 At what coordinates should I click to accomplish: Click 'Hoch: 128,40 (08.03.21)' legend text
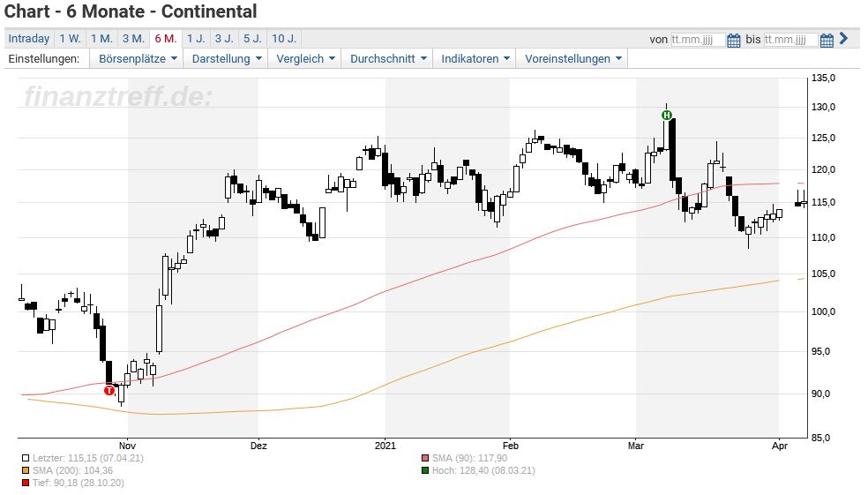483,470
